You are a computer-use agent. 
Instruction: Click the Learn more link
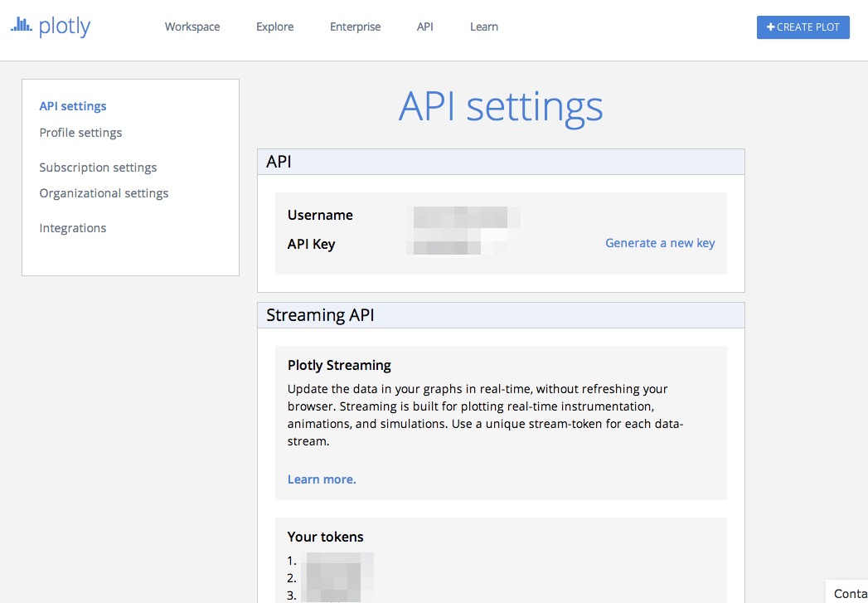pos(322,479)
